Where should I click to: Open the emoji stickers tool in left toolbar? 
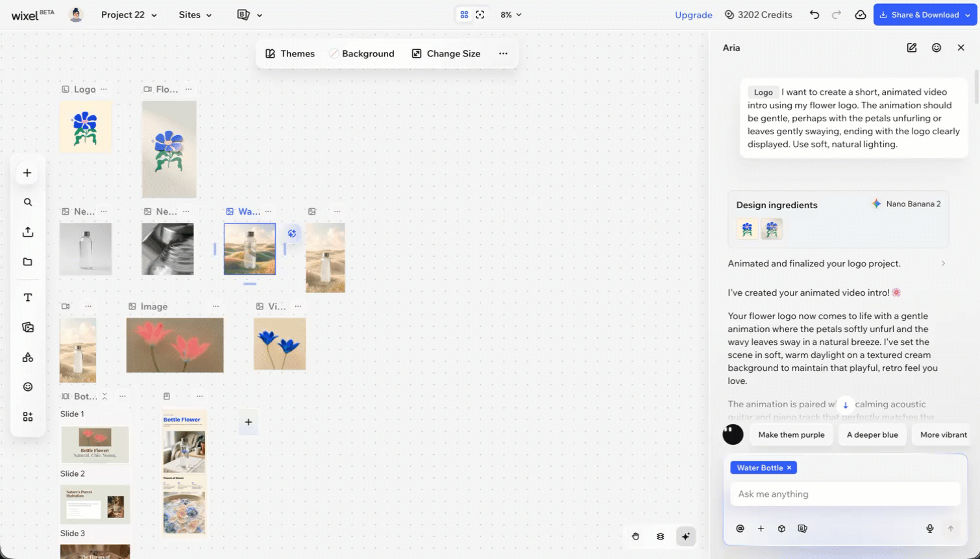[27, 387]
